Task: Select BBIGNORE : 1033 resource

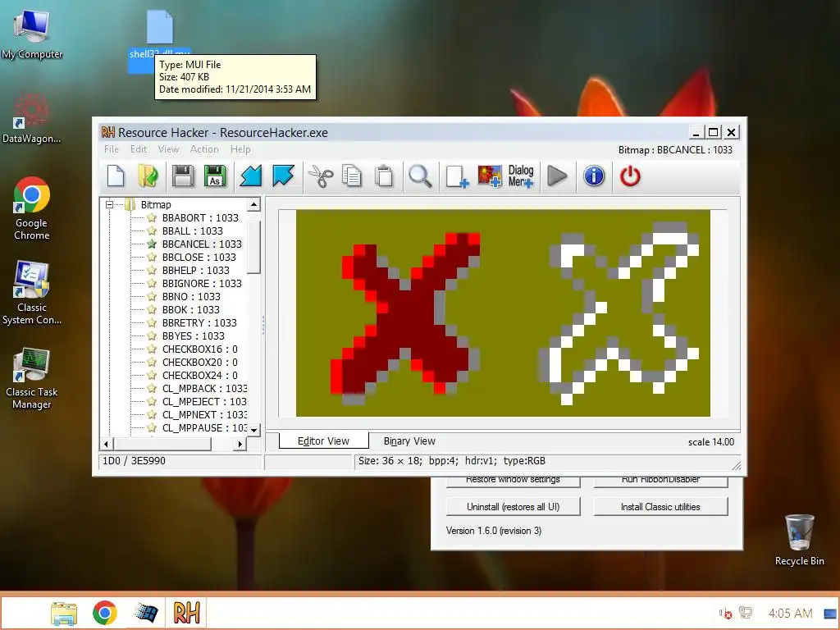Action: click(202, 283)
